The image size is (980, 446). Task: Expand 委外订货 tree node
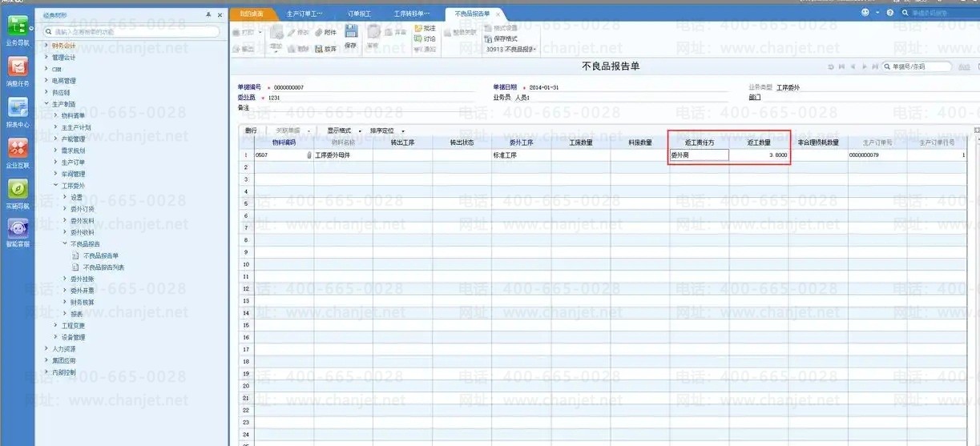pyautogui.click(x=66, y=209)
